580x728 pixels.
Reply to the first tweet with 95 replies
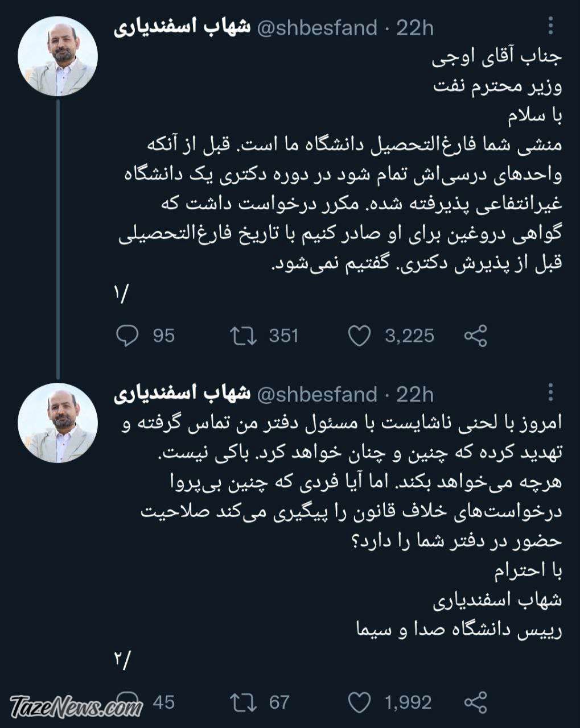click(x=127, y=336)
